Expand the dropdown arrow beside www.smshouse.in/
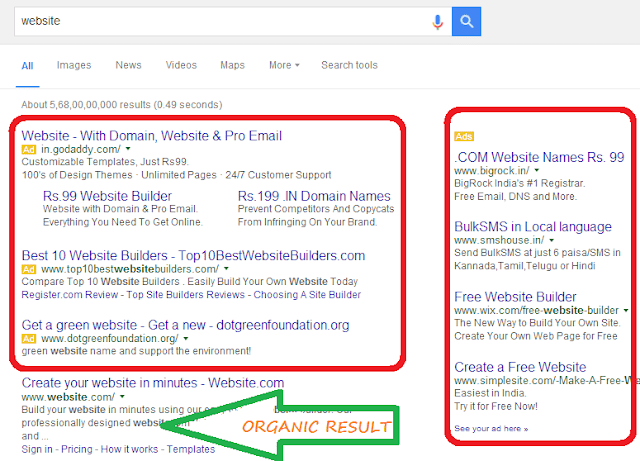The height and width of the screenshot is (461, 640). 551,240
